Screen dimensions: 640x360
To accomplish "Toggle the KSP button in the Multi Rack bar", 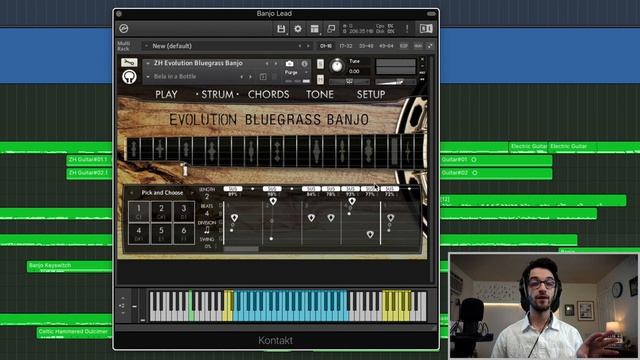I will [404, 46].
